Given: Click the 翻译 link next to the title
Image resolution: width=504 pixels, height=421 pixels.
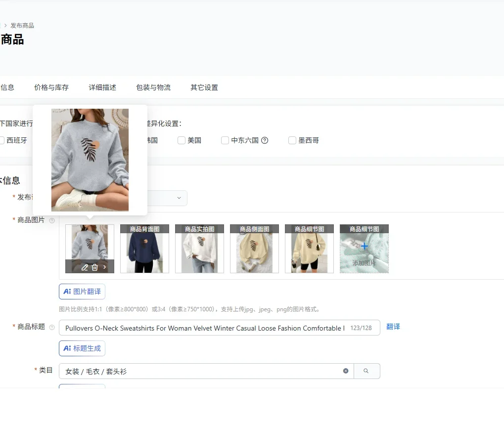Looking at the screenshot, I should click(393, 327).
